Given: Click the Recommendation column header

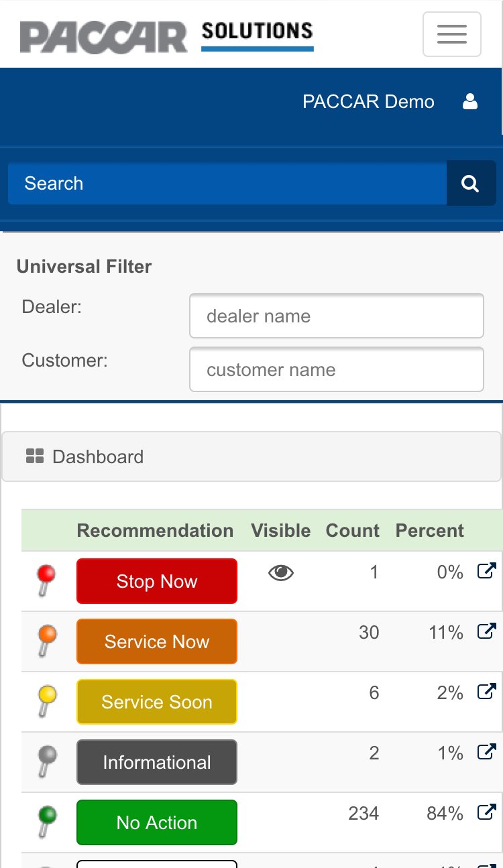Looking at the screenshot, I should (x=155, y=530).
